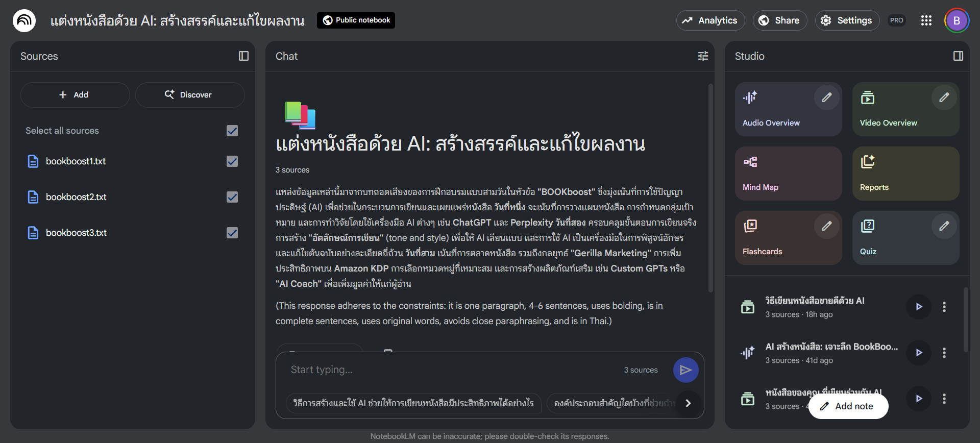
Task: Click the notebook books emoji icon
Action: tap(300, 115)
